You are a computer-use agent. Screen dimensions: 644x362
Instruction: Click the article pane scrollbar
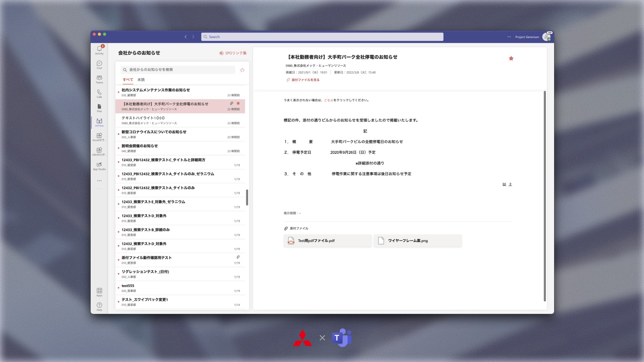click(545, 196)
